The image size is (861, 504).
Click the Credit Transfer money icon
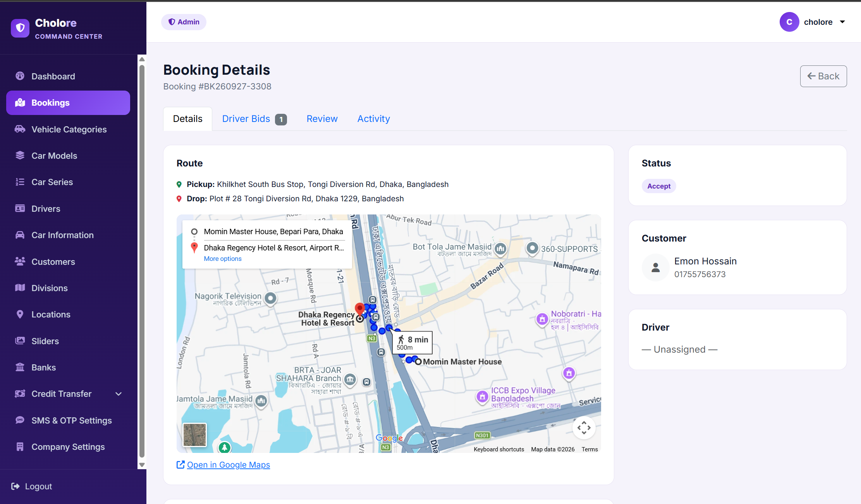pyautogui.click(x=20, y=394)
